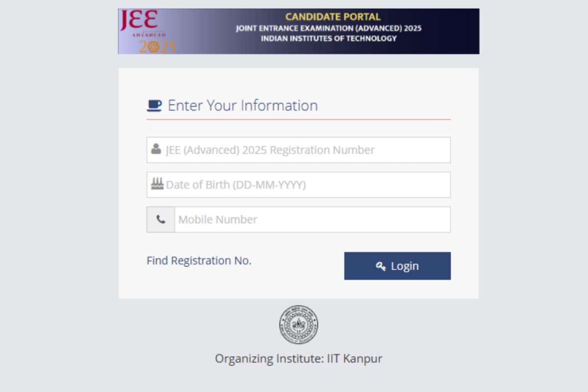Screen dimensions: 588x392
Task: Click the birthday cake icon in the date field
Action: (157, 184)
